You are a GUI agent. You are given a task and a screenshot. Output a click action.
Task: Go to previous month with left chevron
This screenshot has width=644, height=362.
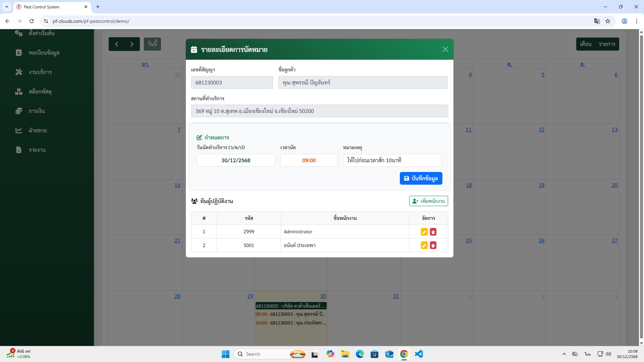116,44
